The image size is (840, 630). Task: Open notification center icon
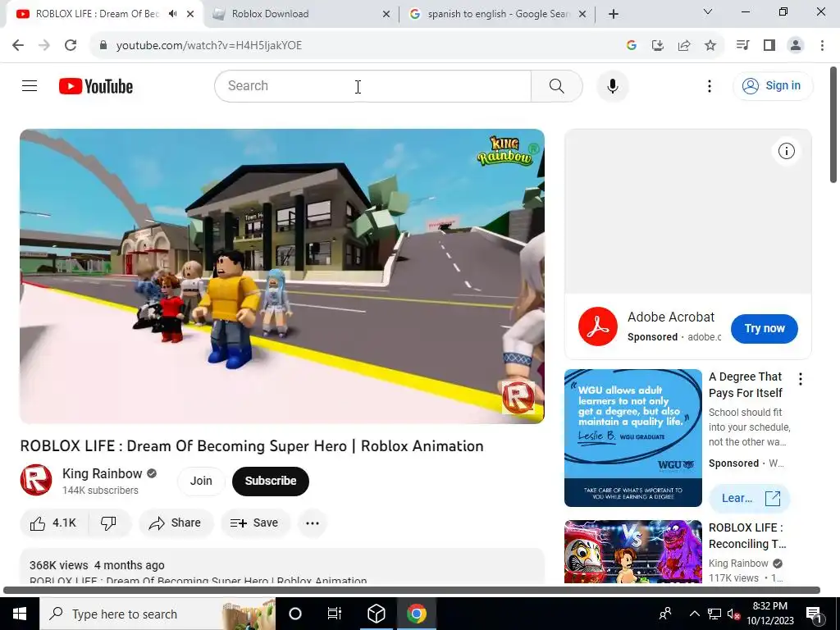[814, 614]
